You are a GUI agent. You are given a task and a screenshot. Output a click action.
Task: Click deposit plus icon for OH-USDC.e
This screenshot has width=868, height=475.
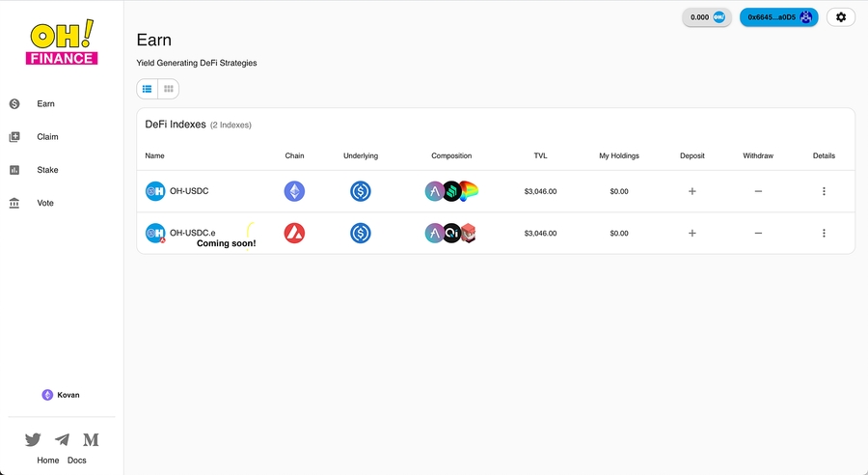click(x=692, y=233)
